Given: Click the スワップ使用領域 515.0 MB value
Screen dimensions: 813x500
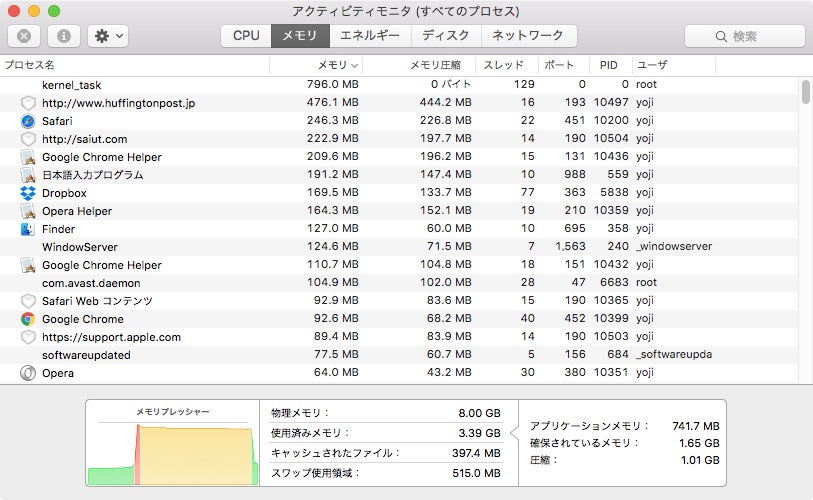Looking at the screenshot, I should click(x=476, y=473).
